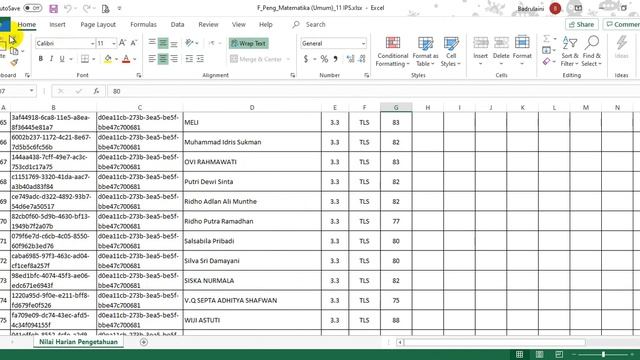Open the Page Layout ribbon tab
Screen dimensions: 640x360
coord(98,24)
